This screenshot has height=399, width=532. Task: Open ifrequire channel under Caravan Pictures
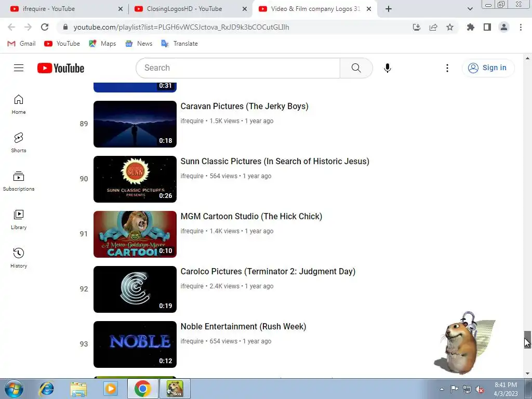coord(192,121)
